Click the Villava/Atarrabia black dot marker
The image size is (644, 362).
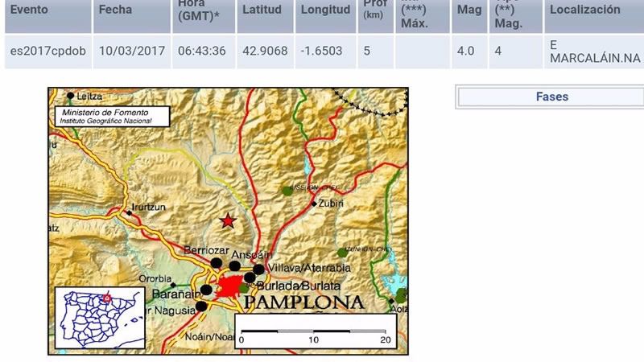[258, 269]
